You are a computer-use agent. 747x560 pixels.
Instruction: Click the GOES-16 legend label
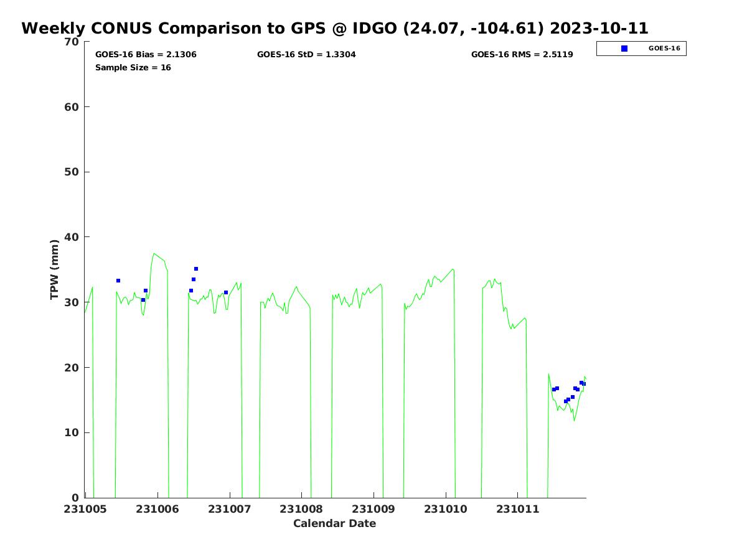pyautogui.click(x=664, y=48)
